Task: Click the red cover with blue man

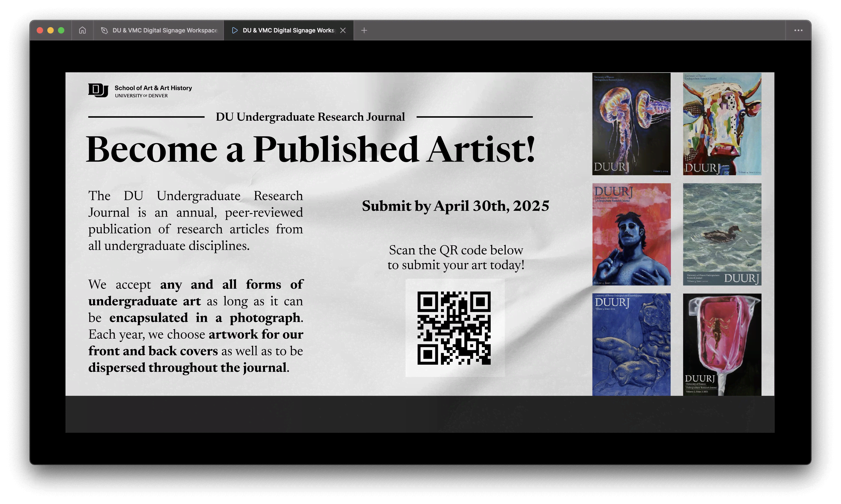Action: (631, 234)
